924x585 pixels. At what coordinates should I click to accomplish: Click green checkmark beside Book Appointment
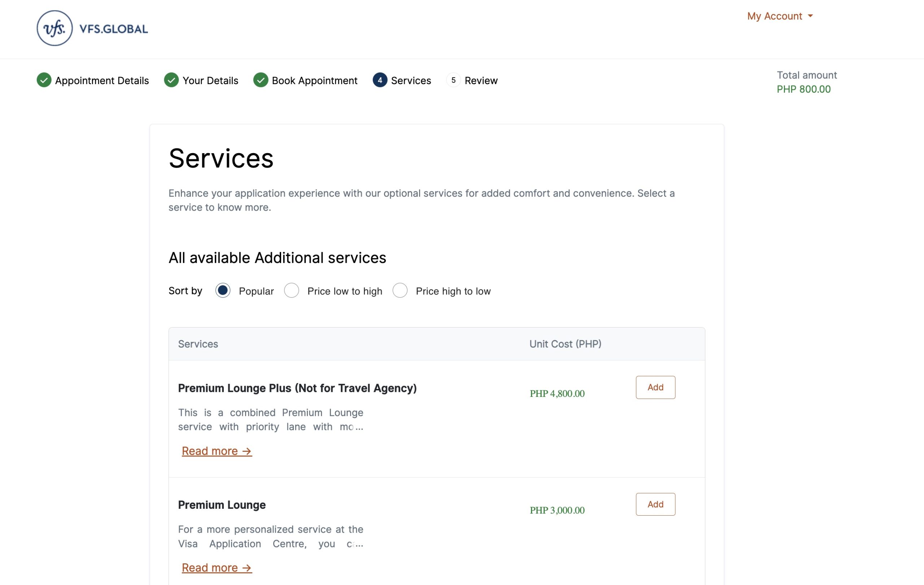coord(261,80)
